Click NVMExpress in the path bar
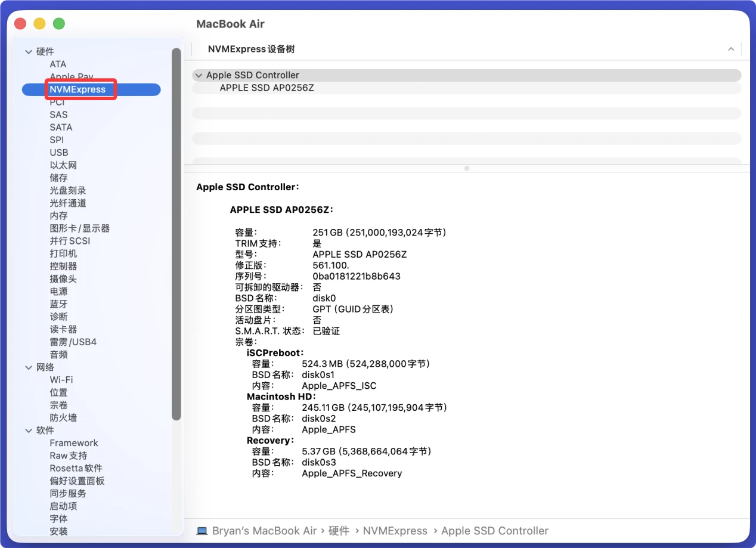 [x=395, y=531]
